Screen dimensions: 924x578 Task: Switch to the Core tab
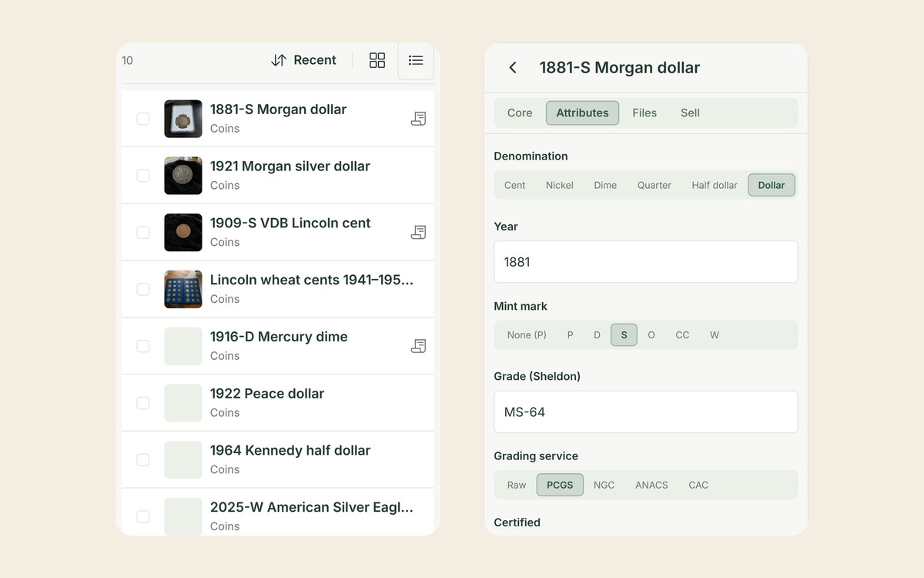coord(520,113)
